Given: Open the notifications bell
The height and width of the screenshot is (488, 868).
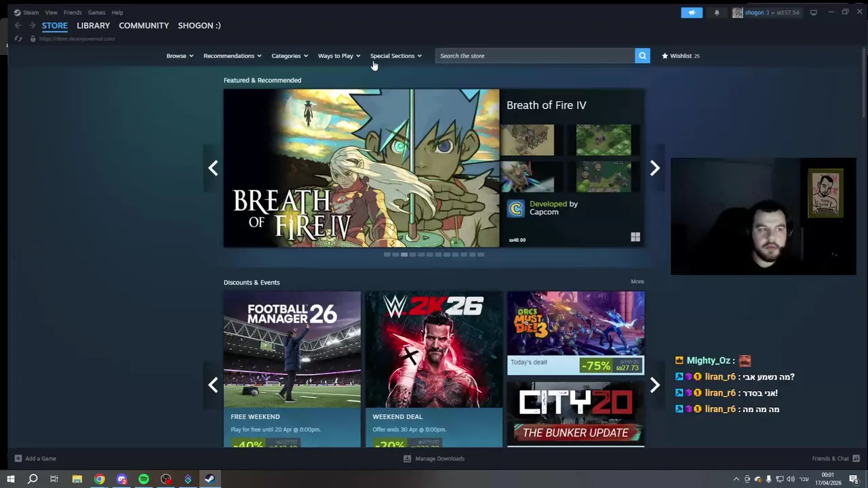Looking at the screenshot, I should point(717,12).
